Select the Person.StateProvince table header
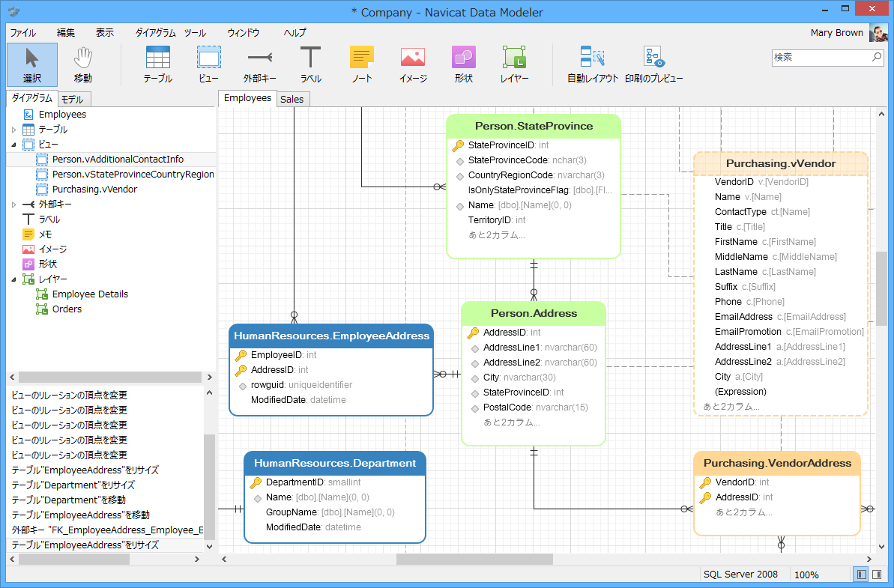Viewport: 894px width, 588px height. pyautogui.click(x=534, y=126)
